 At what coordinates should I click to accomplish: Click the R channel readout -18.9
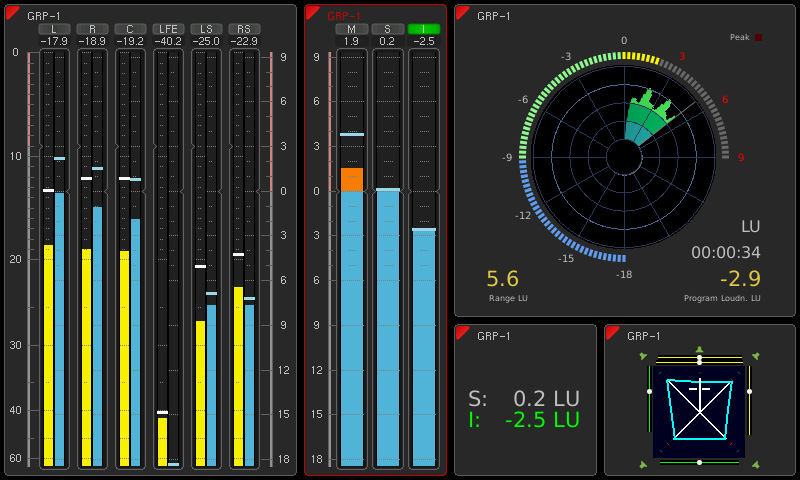pos(92,41)
